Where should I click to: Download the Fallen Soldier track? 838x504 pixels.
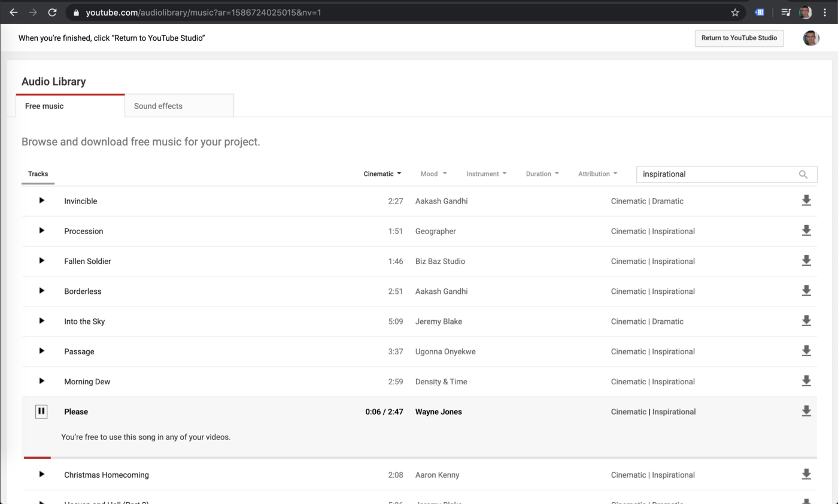806,260
